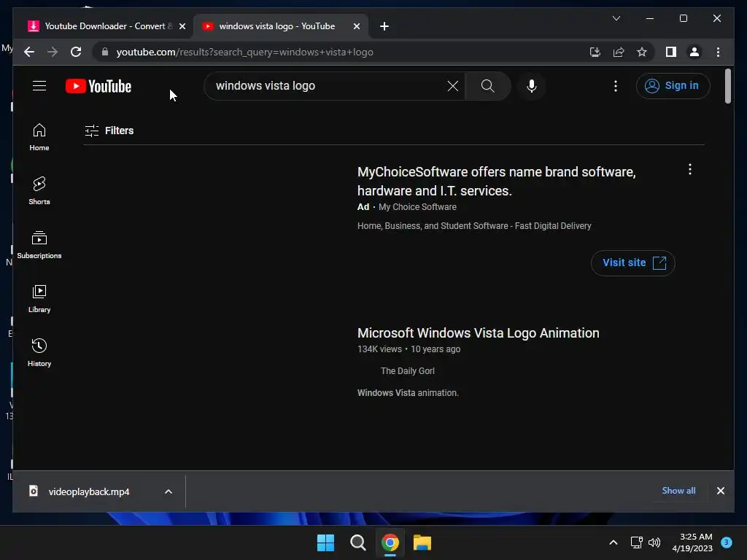Open The Daily Gorl channel

click(x=407, y=371)
